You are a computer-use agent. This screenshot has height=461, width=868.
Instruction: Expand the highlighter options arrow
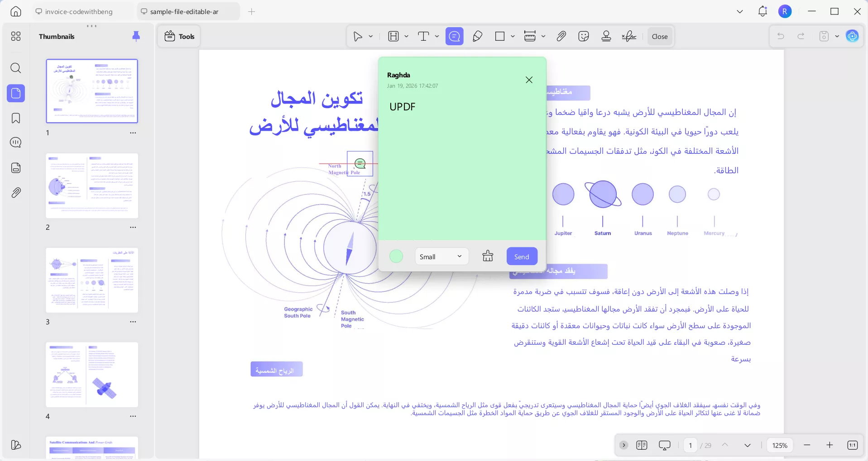(x=407, y=37)
